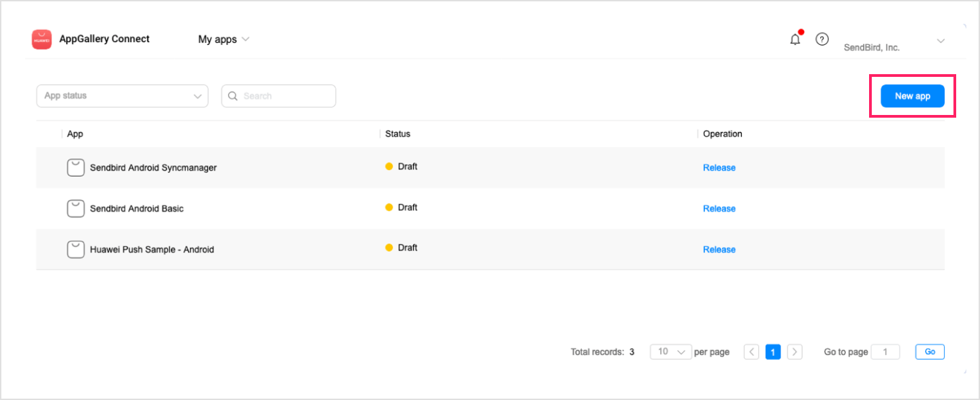Select page 1 in pagination
The width and height of the screenshot is (980, 400).
tap(772, 352)
